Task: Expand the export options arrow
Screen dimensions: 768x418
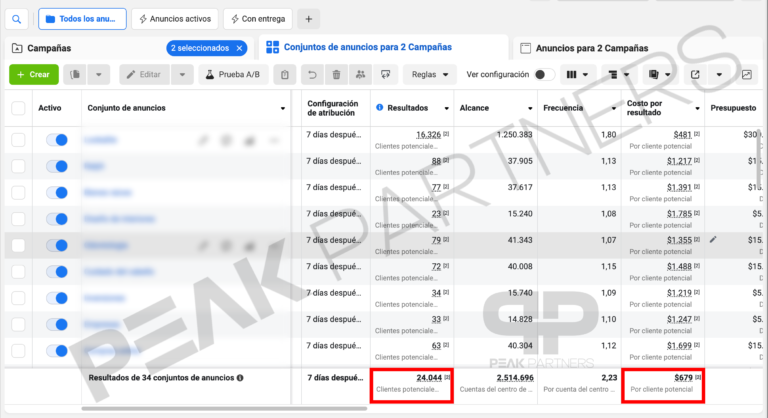Action: tap(719, 74)
